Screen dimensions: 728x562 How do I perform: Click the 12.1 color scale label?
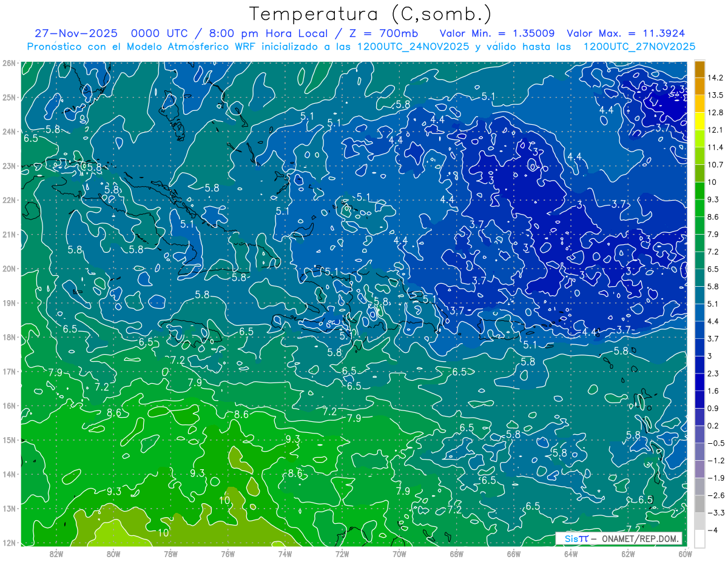tap(715, 130)
